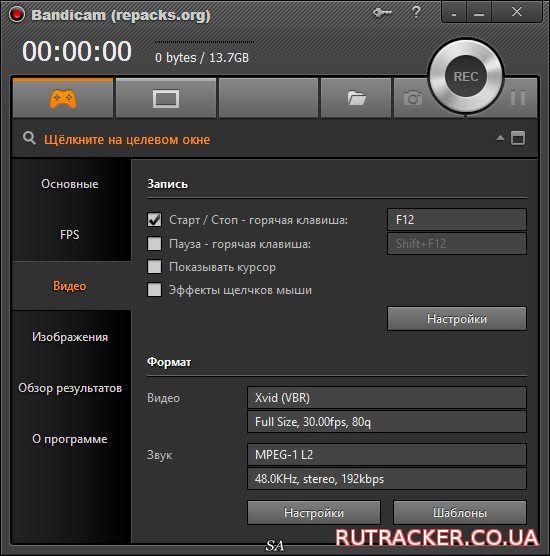
Task: Open the FPS tab in sidebar
Action: pos(70,235)
